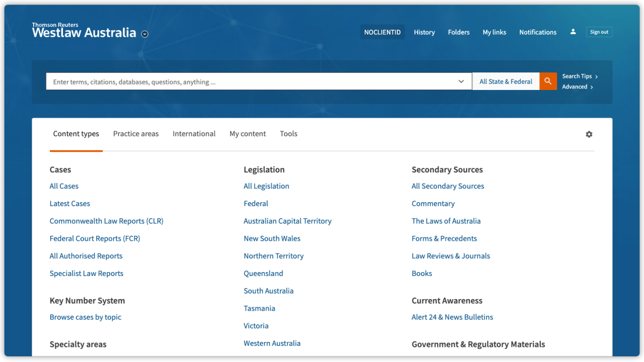The width and height of the screenshot is (644, 362).
Task: Switch to the Practice areas tab
Action: (x=136, y=134)
